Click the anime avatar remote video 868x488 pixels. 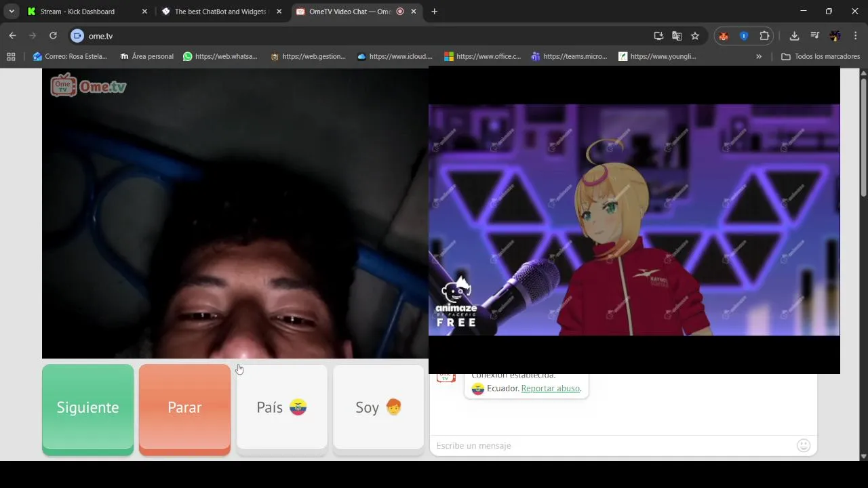coord(634,220)
